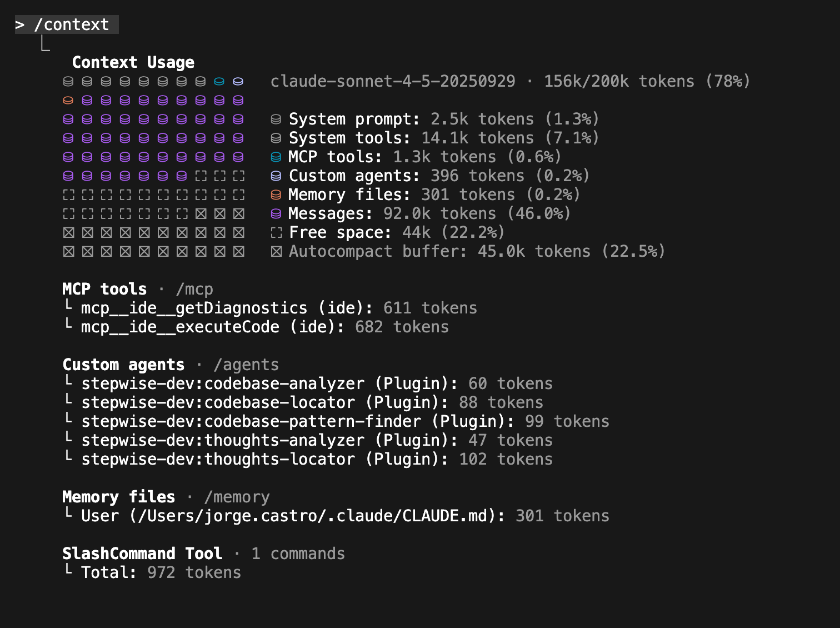Select the /context command in the prompt
Image resolution: width=840 pixels, height=628 pixels.
[x=72, y=24]
